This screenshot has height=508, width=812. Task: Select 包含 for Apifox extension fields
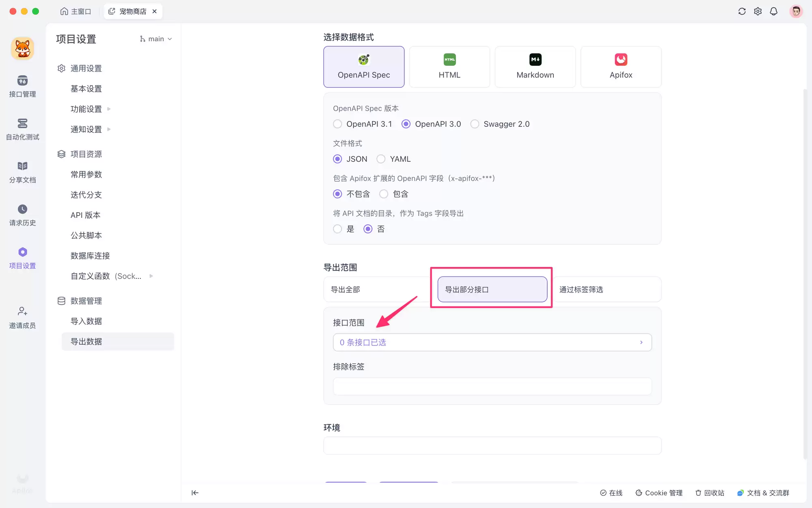pyautogui.click(x=384, y=194)
